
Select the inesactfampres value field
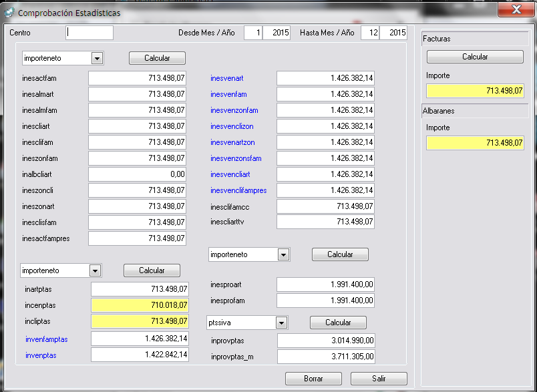coord(138,238)
